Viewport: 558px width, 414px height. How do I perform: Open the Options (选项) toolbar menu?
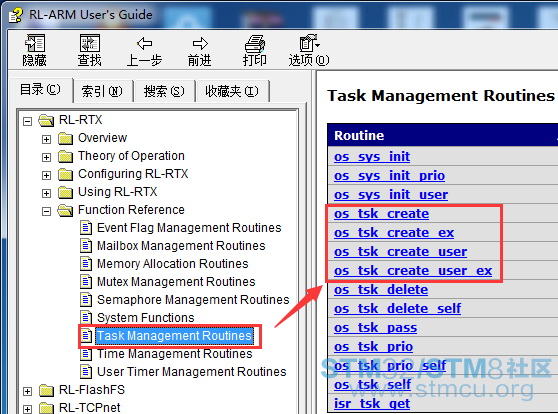[x=309, y=43]
